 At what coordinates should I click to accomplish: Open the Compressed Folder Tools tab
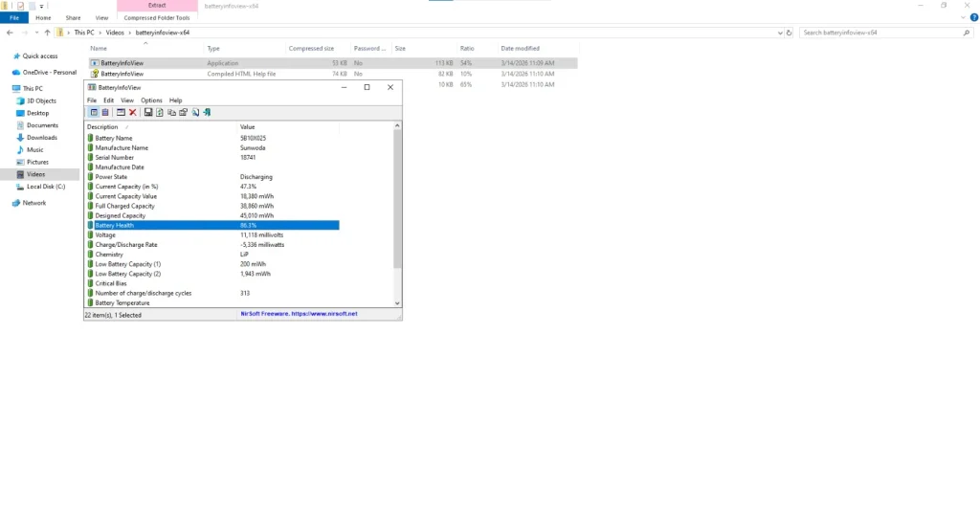tap(157, 18)
